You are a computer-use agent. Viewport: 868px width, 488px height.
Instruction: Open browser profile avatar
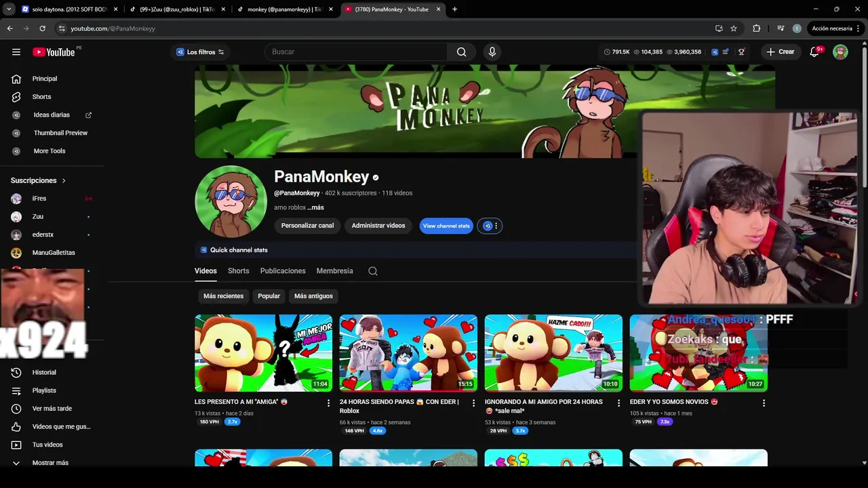797,28
